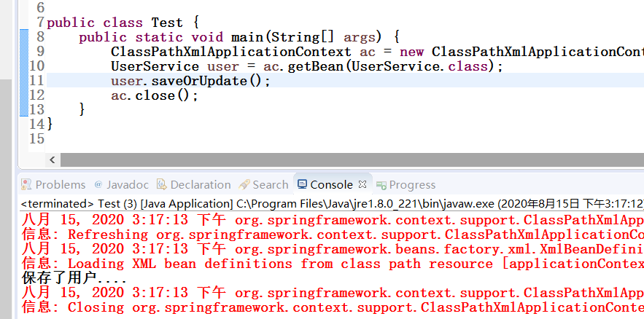Click the 'ac.close();' statement
Image resolution: width=644 pixels, height=319 pixels.
click(155, 96)
